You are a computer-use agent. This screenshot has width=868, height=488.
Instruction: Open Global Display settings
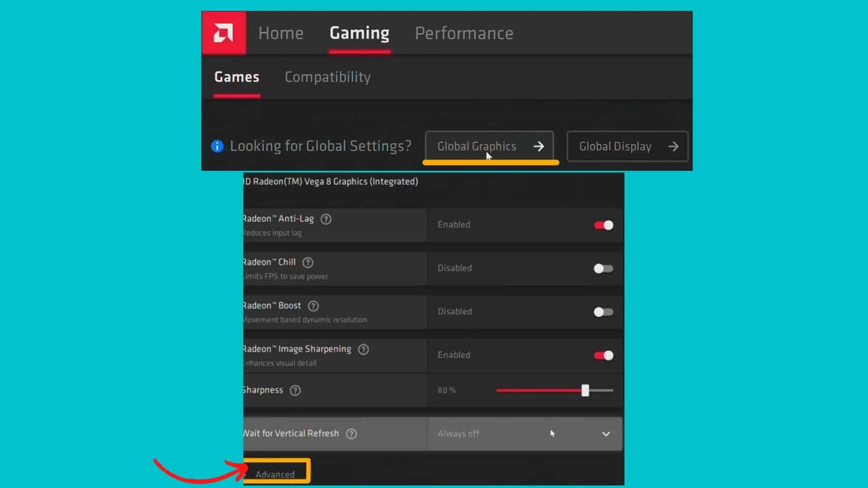coord(627,146)
